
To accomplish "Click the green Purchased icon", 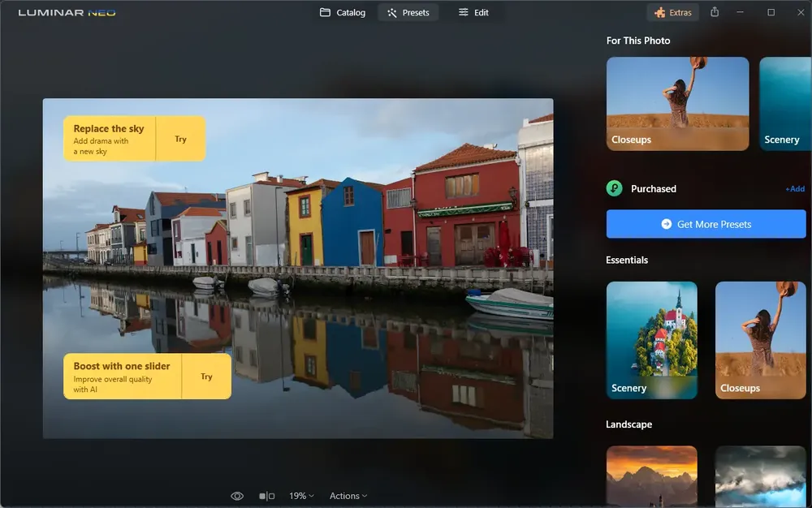I will 614,188.
